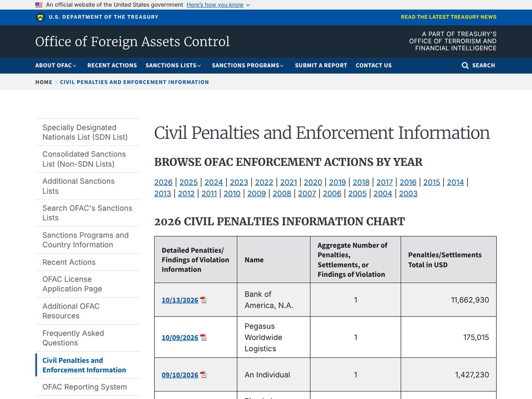This screenshot has width=532, height=399.
Task: Expand "Here's how you know" disclosure
Action: coord(218,5)
